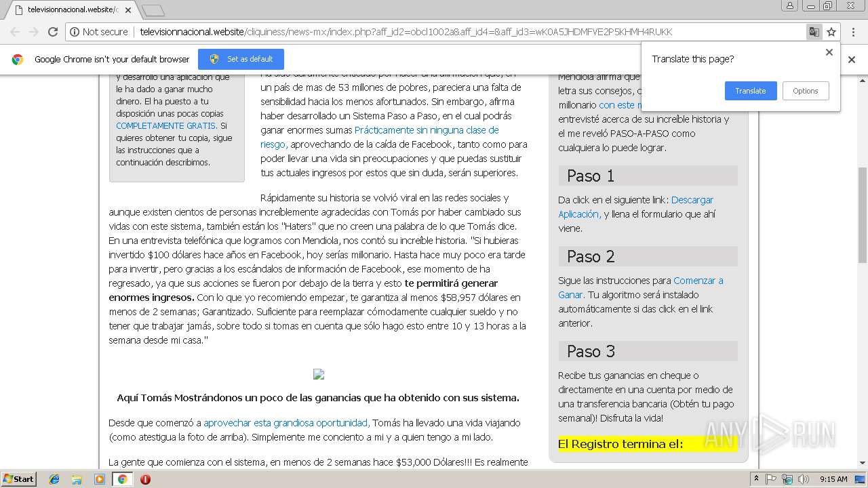The image size is (868, 488).
Task: Click the Paso 2 heading
Action: pyautogui.click(x=648, y=256)
